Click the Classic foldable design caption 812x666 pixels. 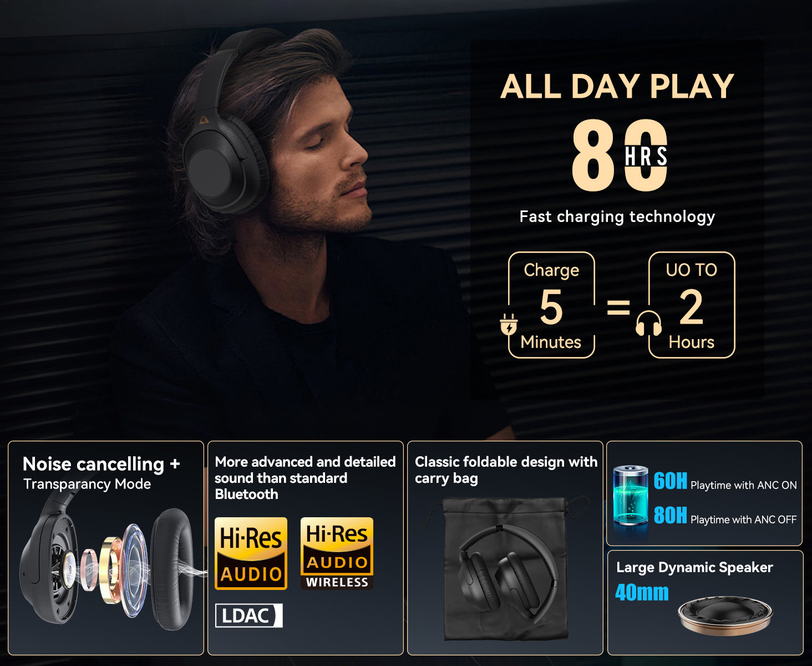pyautogui.click(x=506, y=470)
